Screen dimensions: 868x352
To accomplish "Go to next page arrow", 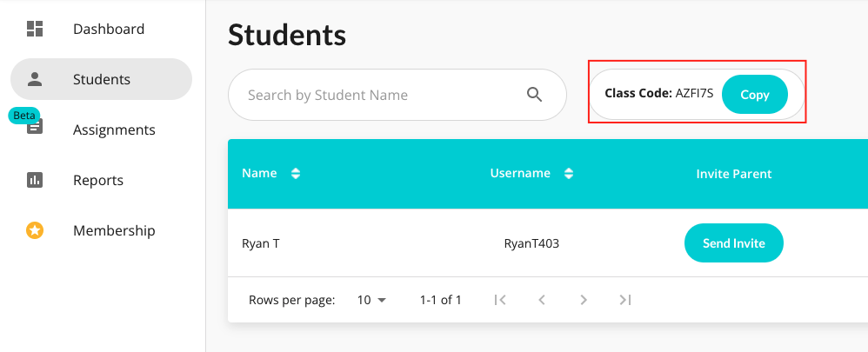I will pyautogui.click(x=584, y=300).
